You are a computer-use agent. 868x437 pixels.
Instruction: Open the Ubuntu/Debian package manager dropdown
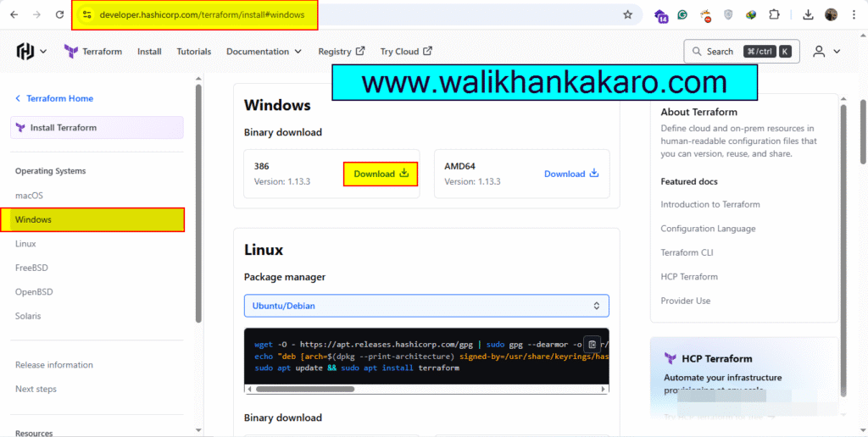coord(426,306)
